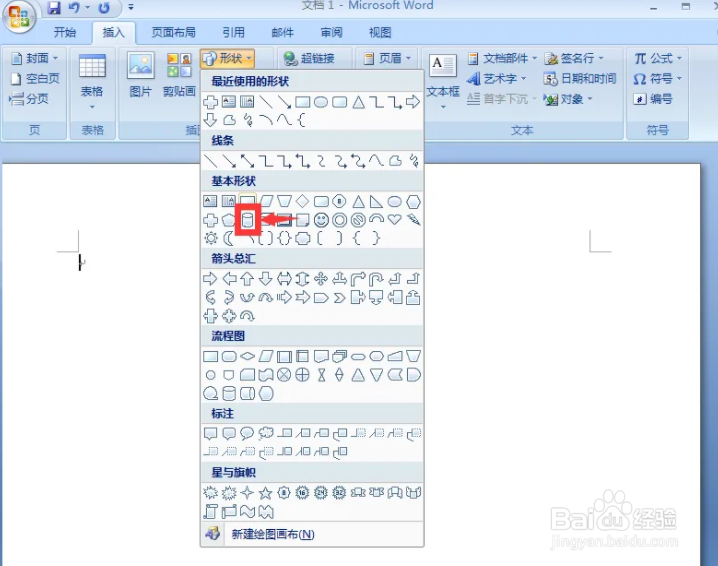The height and width of the screenshot is (566, 718).
Task: Open the 页眉 header dropdown
Action: pyautogui.click(x=387, y=59)
